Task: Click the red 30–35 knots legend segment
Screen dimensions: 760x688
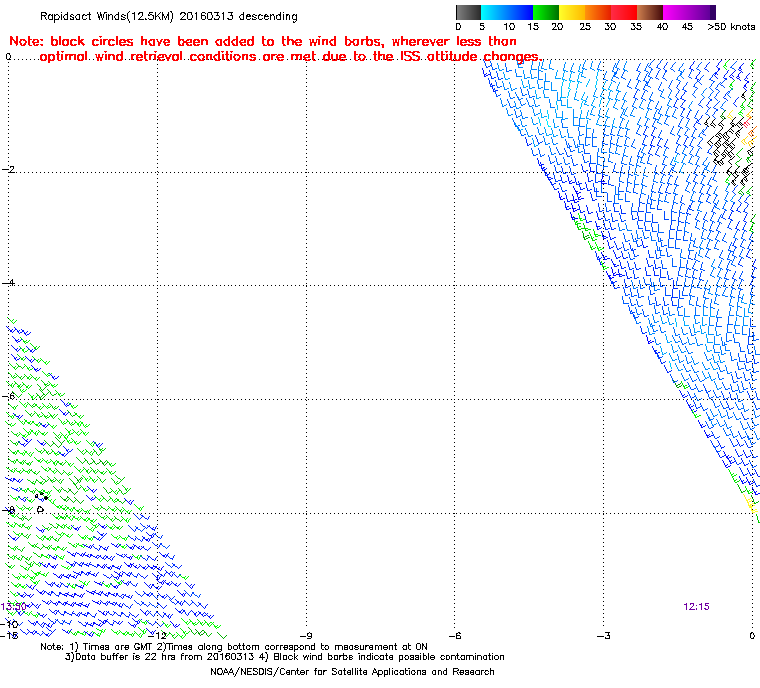Action: click(624, 12)
